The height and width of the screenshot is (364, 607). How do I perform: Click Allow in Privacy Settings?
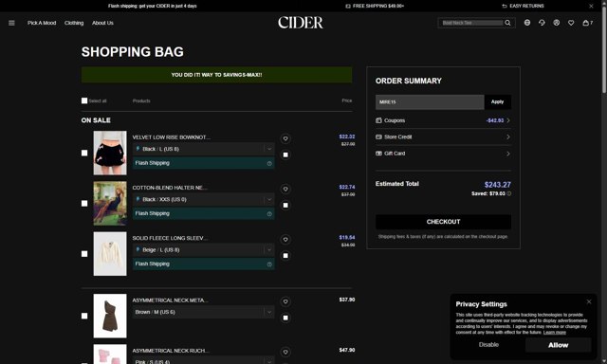point(558,345)
